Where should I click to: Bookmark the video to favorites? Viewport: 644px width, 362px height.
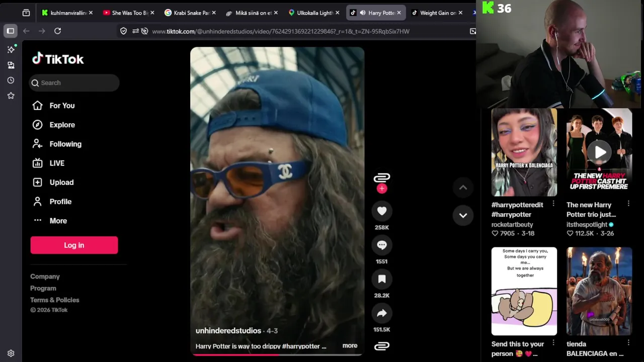coord(382,279)
